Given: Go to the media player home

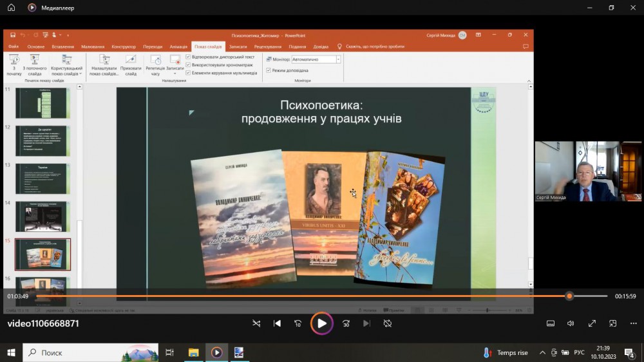Looking at the screenshot, I should (x=11, y=7).
